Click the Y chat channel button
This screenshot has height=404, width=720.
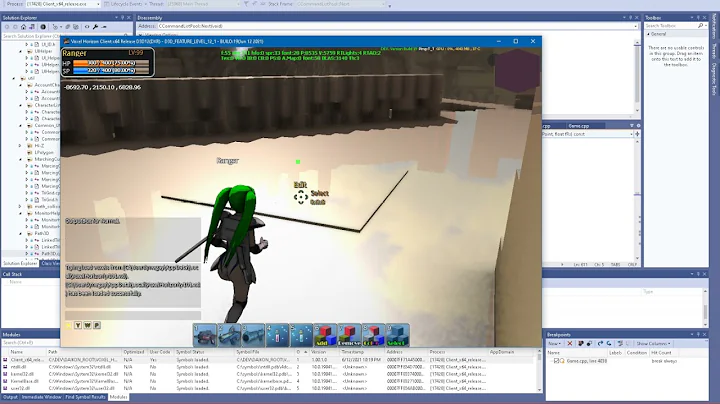point(78,325)
